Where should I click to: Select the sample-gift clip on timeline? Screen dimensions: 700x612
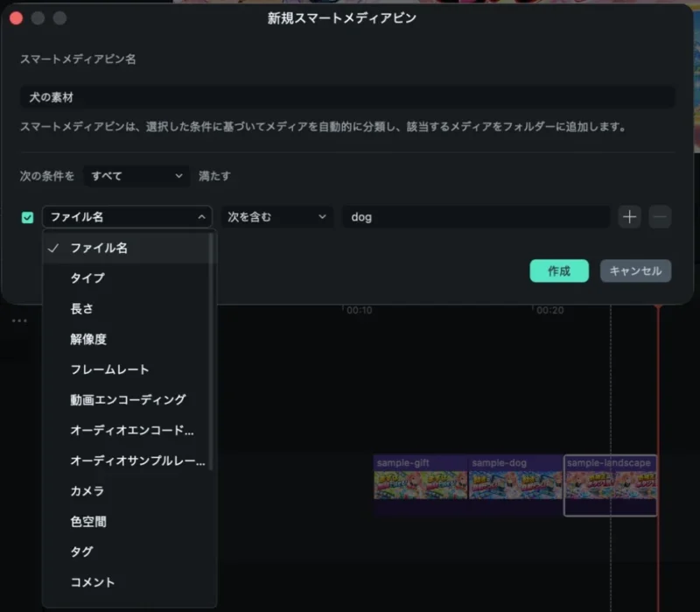tap(421, 485)
